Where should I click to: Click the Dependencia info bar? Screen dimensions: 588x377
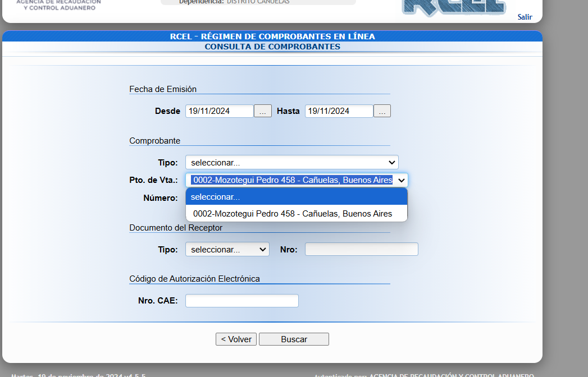click(258, 2)
